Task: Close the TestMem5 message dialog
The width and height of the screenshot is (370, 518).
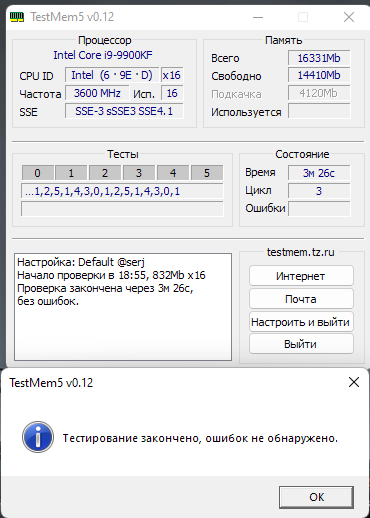Action: [354, 382]
